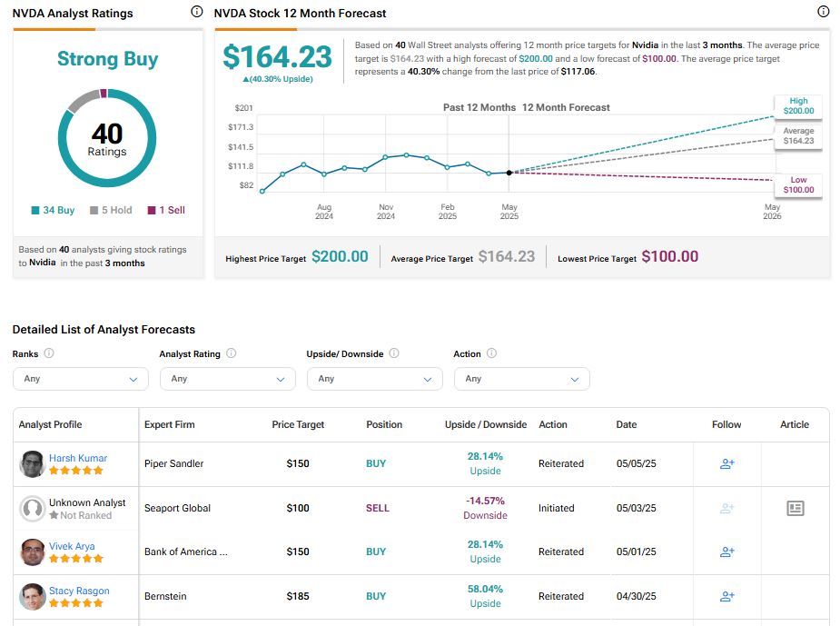Follow analyst Vivek Arya

[x=726, y=551]
